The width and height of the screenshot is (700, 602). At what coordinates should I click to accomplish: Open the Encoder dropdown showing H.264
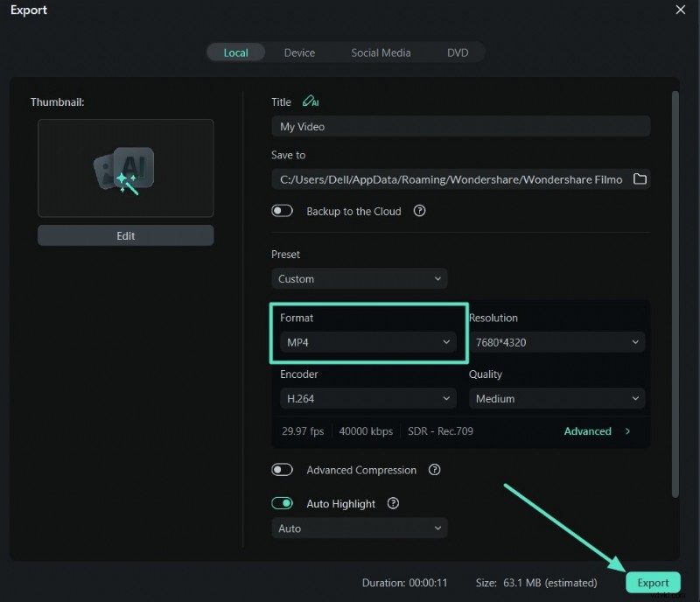[x=367, y=398]
